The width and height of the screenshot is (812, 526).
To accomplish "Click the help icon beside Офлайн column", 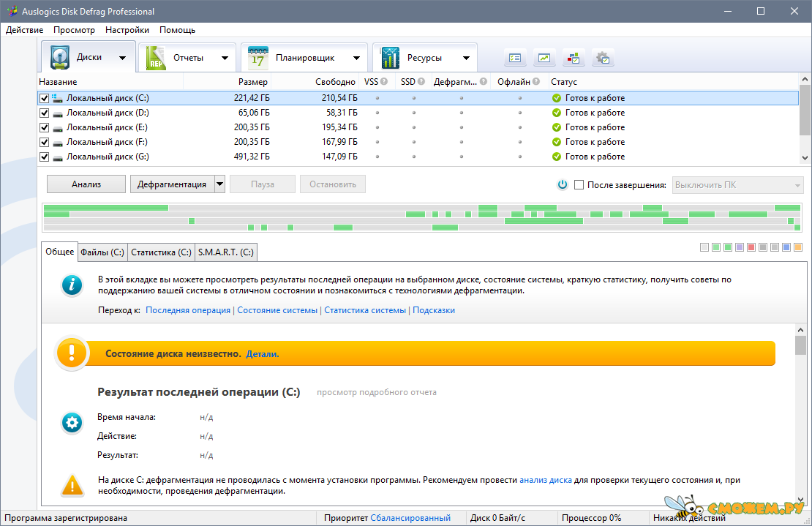I will pyautogui.click(x=536, y=82).
